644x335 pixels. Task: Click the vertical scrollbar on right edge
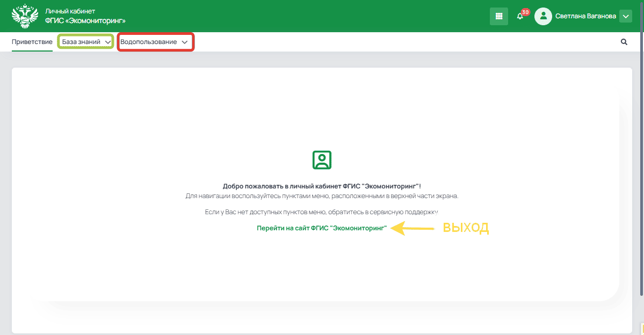pyautogui.click(x=641, y=161)
